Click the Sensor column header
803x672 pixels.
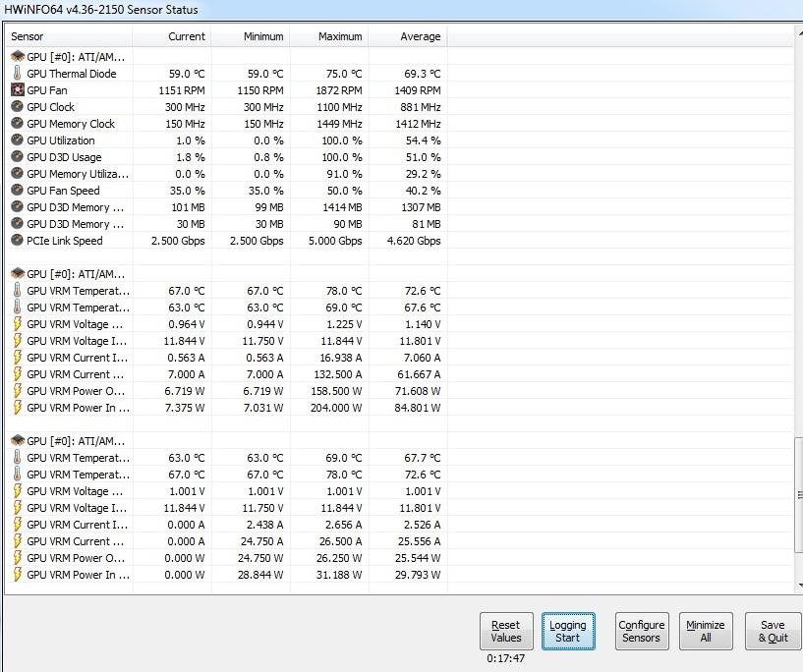pos(69,36)
